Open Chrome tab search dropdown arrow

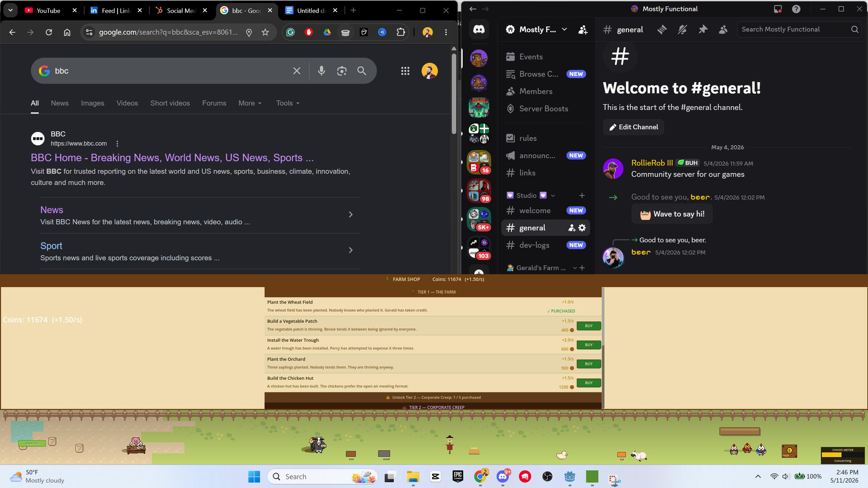(x=10, y=10)
